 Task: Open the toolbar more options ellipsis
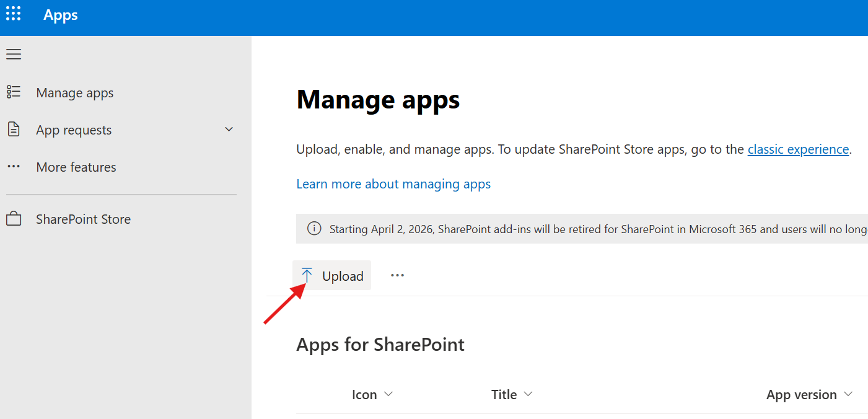(397, 275)
